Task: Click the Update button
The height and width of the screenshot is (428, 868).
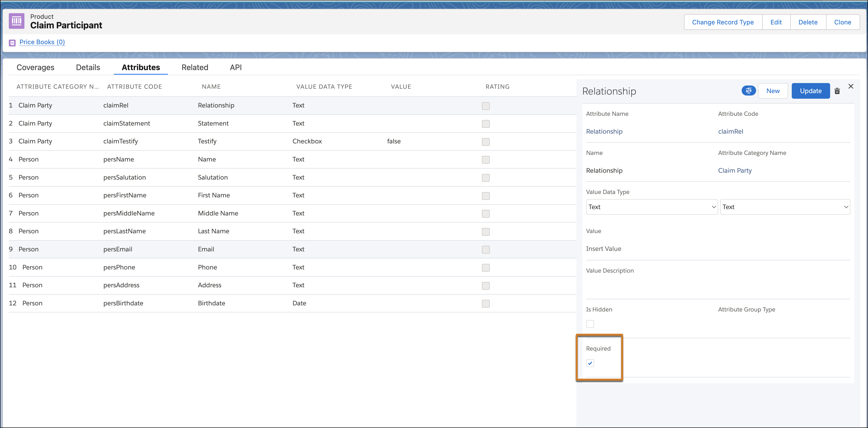Action: coord(811,91)
